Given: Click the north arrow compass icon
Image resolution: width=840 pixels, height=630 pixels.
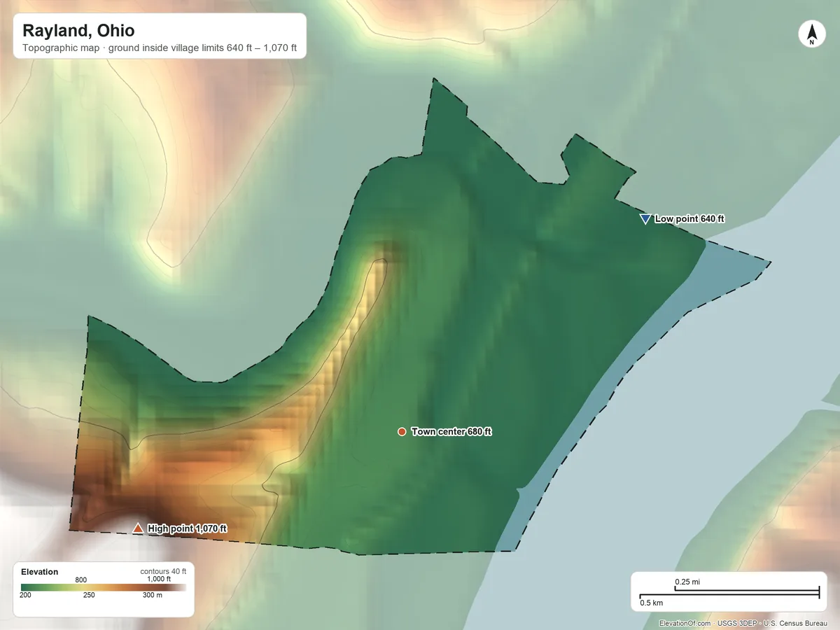Looking at the screenshot, I should (811, 34).
